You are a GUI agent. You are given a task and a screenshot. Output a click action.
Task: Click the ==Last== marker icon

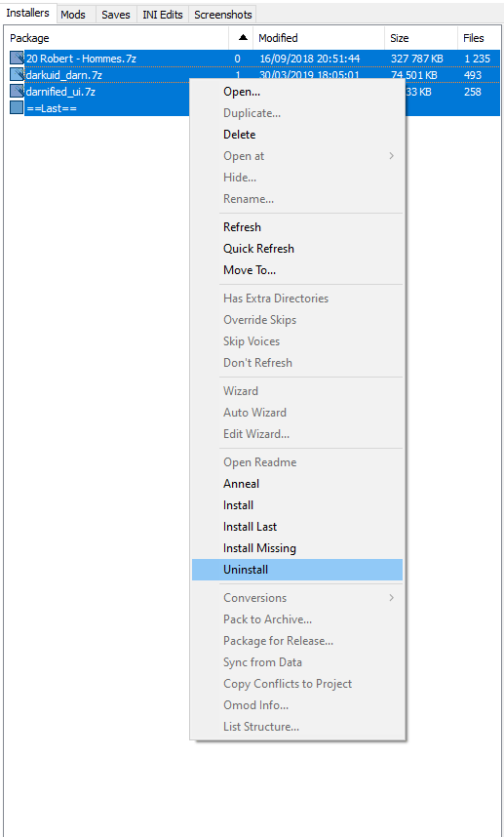click(17, 108)
